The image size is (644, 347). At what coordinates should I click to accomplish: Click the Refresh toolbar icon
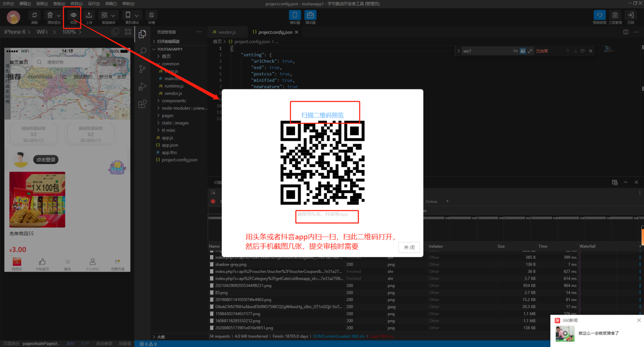(x=35, y=15)
